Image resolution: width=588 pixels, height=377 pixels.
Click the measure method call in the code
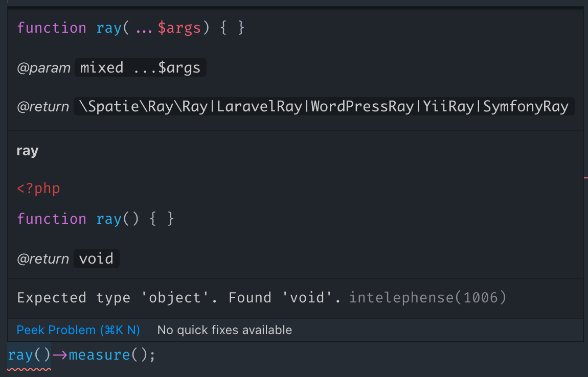tap(99, 355)
